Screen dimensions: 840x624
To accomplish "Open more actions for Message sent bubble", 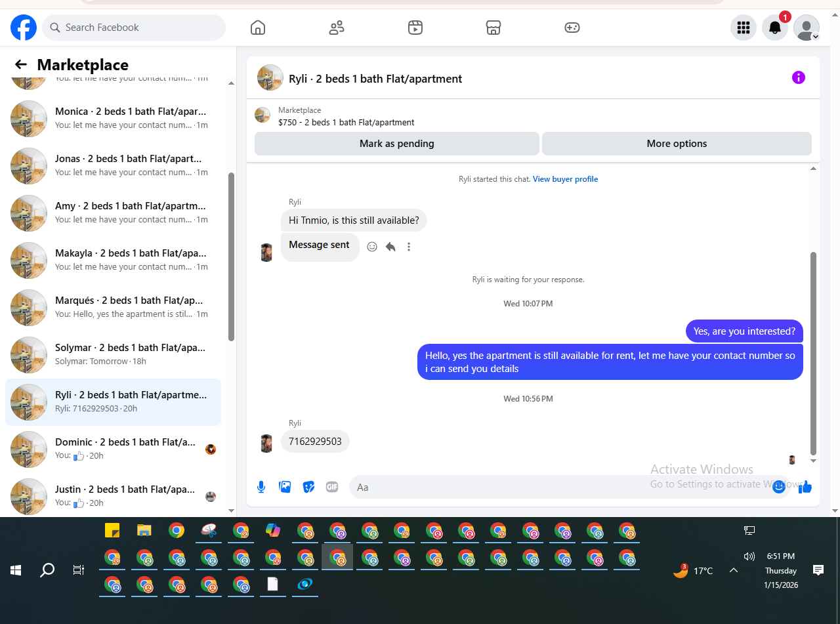I will point(409,247).
